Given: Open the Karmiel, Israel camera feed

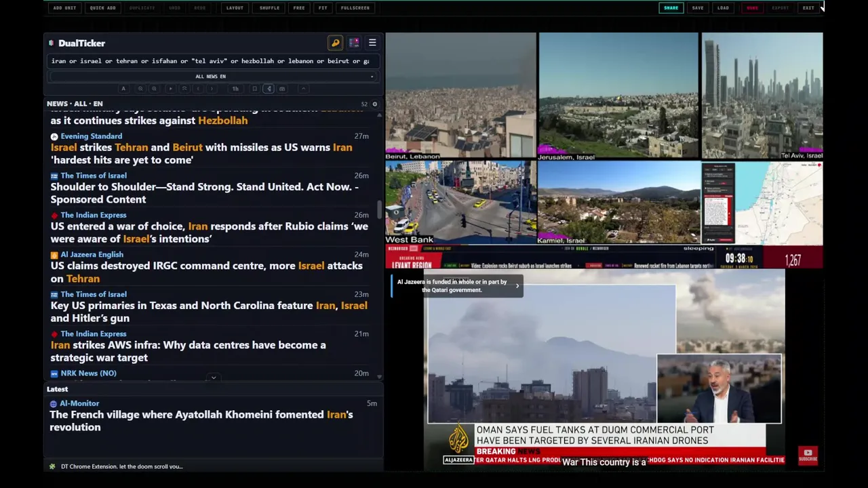Looking at the screenshot, I should click(618, 202).
